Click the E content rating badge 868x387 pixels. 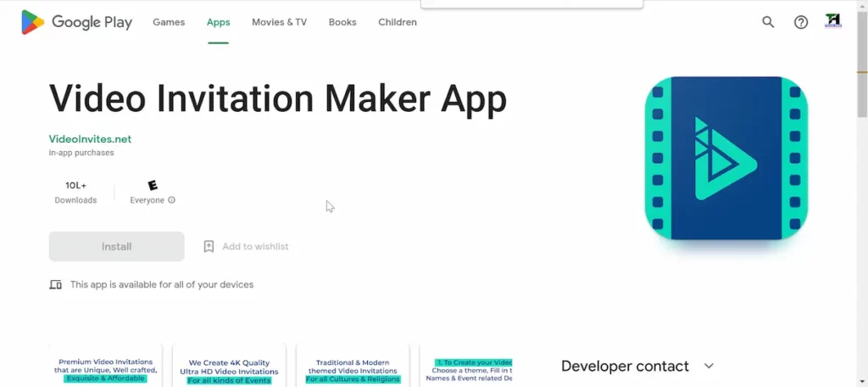point(153,185)
